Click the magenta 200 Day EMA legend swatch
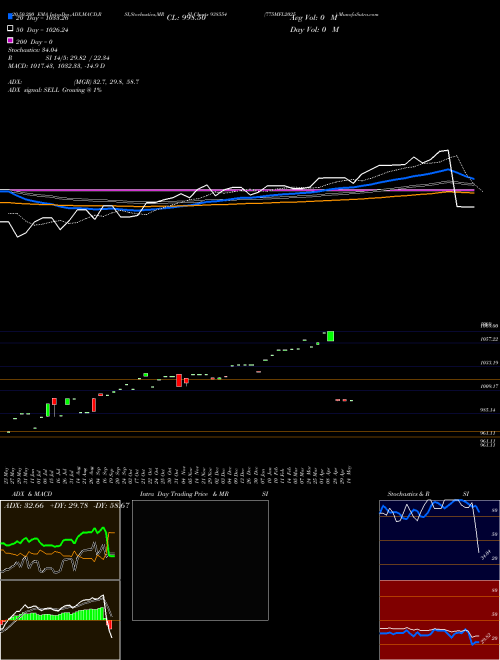Screen dimensions: 500x660 [x=11, y=40]
